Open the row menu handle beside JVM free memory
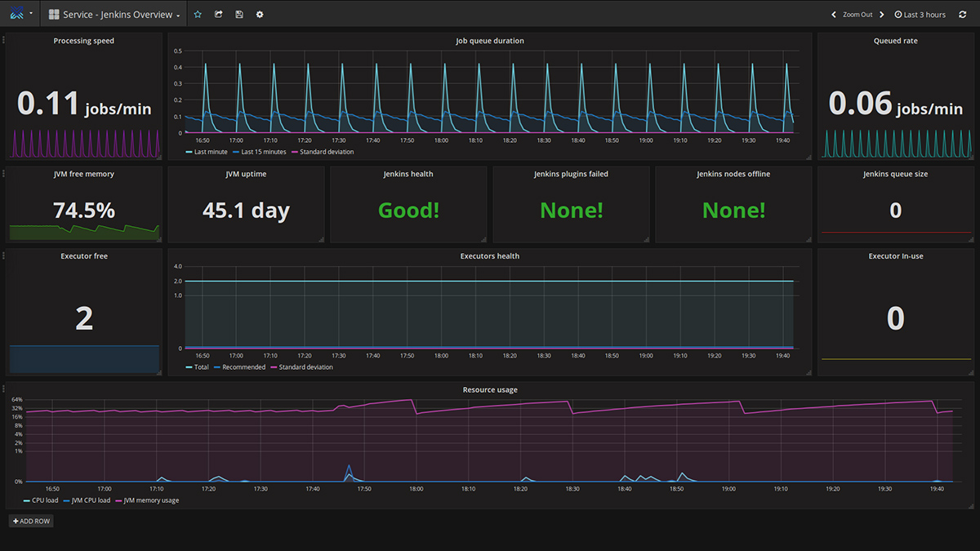Screen dimensions: 980x551 (x=3, y=172)
